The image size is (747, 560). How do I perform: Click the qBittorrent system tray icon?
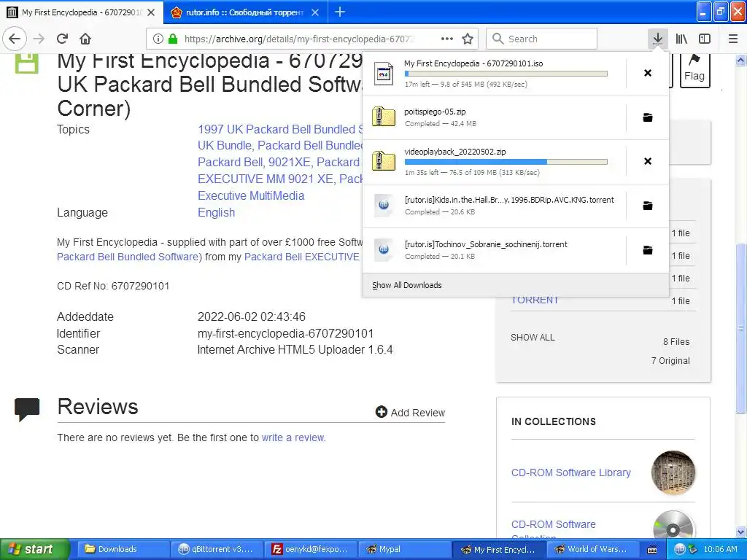(x=680, y=549)
